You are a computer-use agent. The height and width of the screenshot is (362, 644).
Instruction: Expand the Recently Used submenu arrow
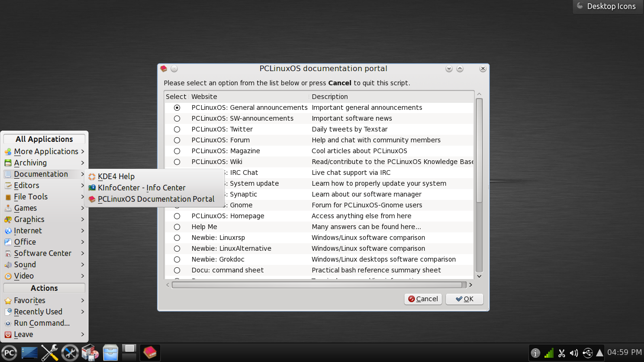coord(83,312)
